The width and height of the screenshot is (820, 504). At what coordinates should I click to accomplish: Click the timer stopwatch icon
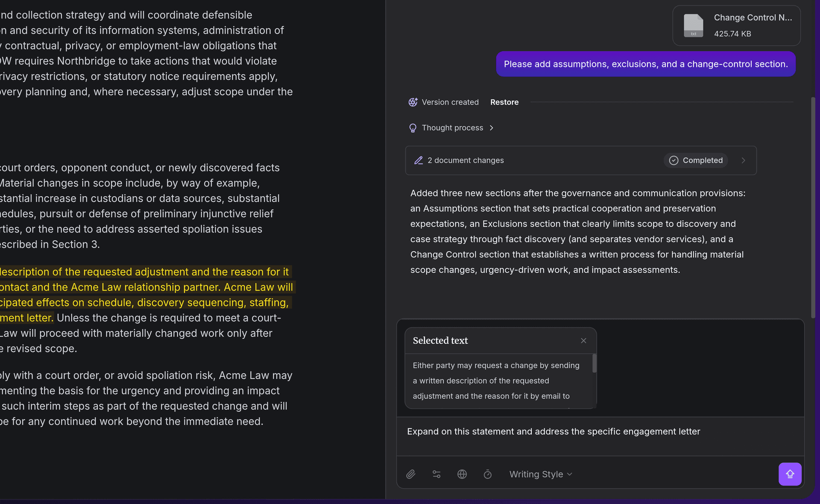click(x=488, y=474)
